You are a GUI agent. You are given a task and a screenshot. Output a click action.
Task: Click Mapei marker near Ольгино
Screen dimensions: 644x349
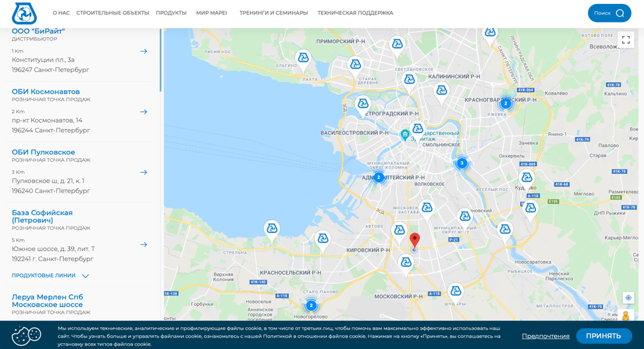coord(303,60)
